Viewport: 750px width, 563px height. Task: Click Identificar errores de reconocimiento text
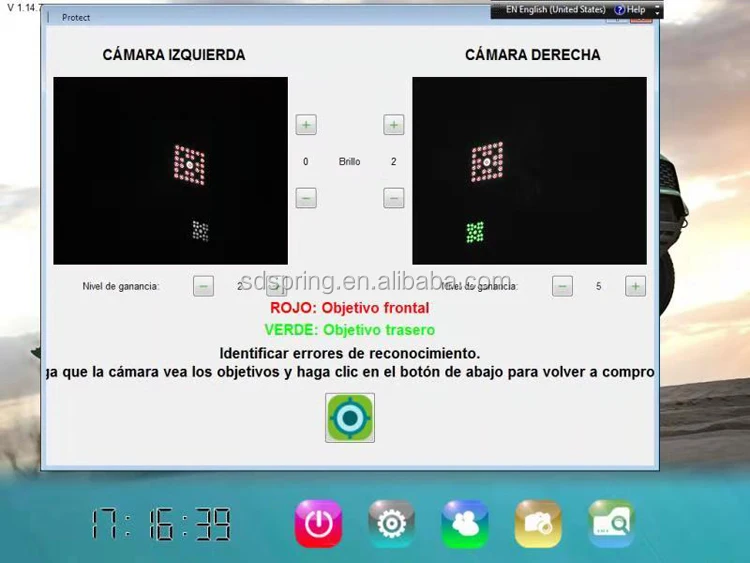click(x=350, y=353)
